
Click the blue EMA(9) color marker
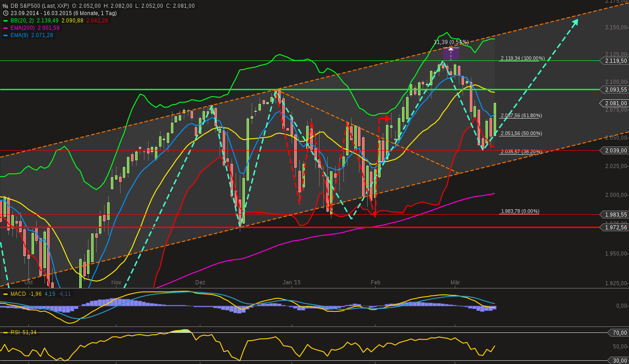point(6,35)
